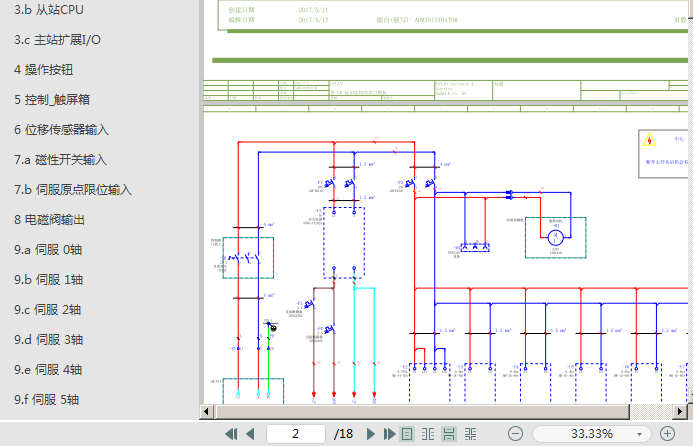Viewport: 693px width, 446px height.
Task: Open bookmark 3.b 从站CPU
Action: 49,10
